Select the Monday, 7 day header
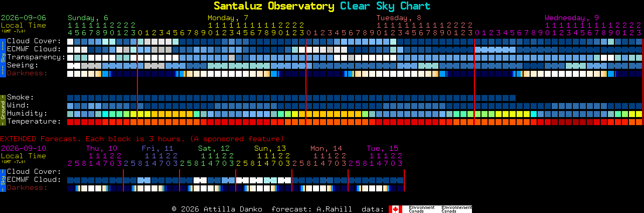 [228, 18]
